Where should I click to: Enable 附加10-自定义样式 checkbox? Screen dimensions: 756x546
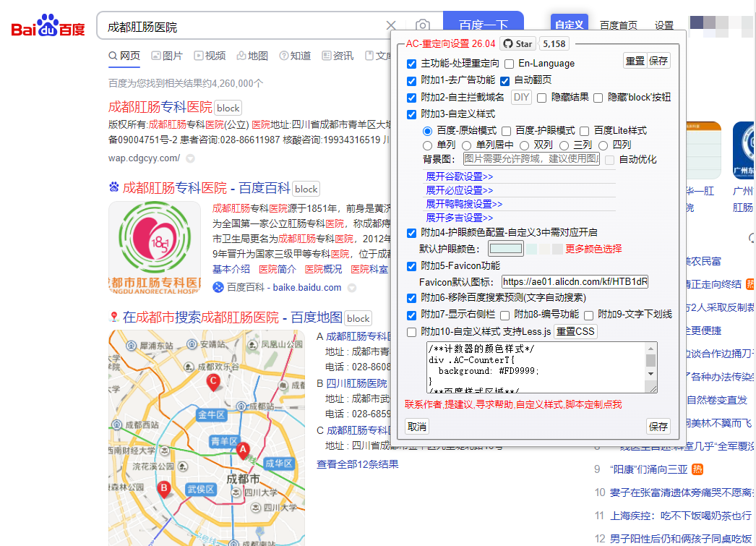coord(411,333)
